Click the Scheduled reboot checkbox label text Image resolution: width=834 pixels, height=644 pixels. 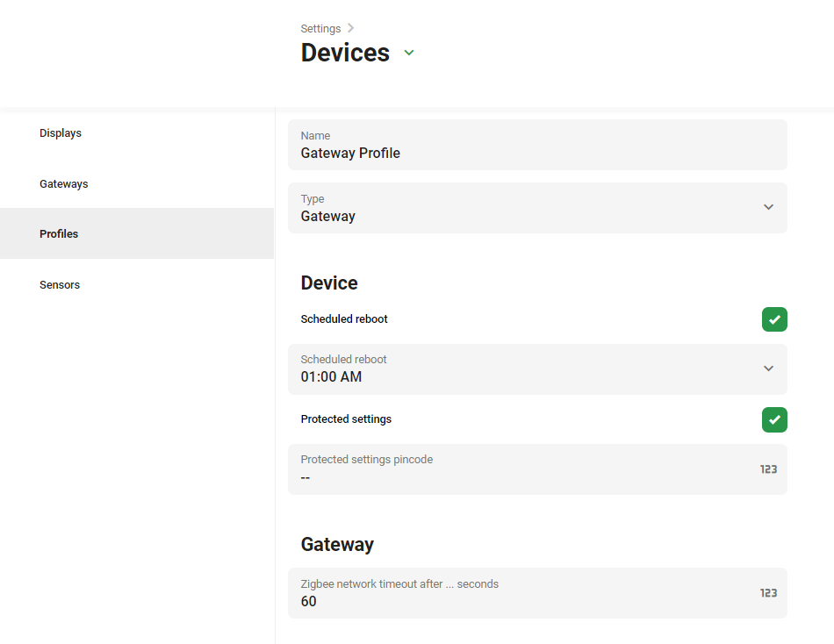pos(344,319)
